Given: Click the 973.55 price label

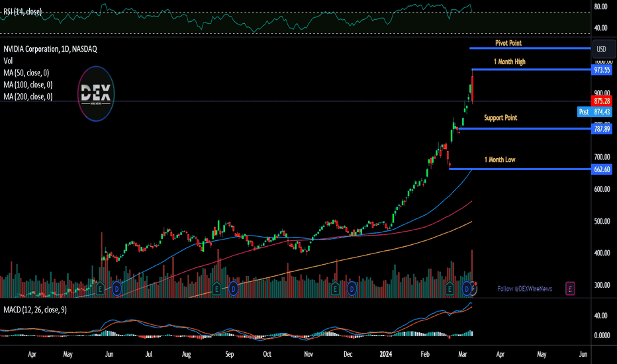Looking at the screenshot, I should [x=602, y=70].
